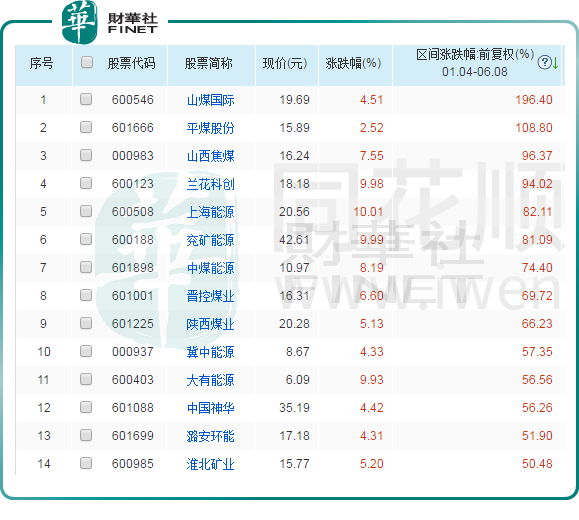Open stock link 中煤能源
Screen dimensions: 579x520
[210, 268]
